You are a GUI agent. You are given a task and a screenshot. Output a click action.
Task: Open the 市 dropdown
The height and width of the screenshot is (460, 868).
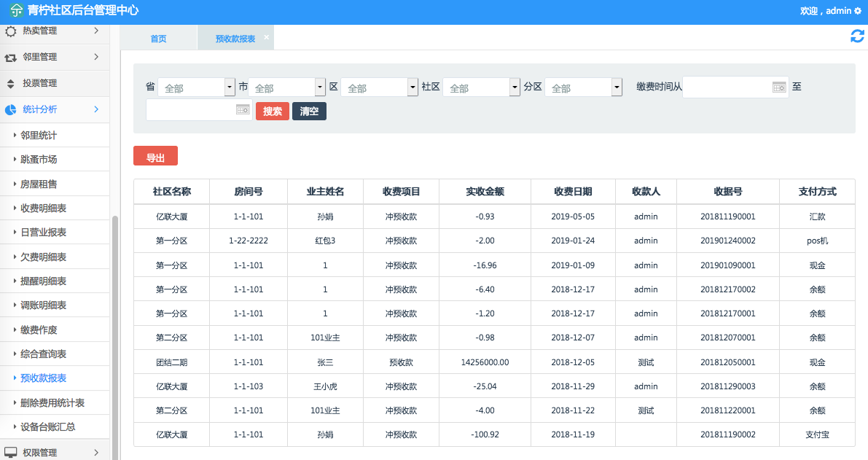[x=286, y=87]
